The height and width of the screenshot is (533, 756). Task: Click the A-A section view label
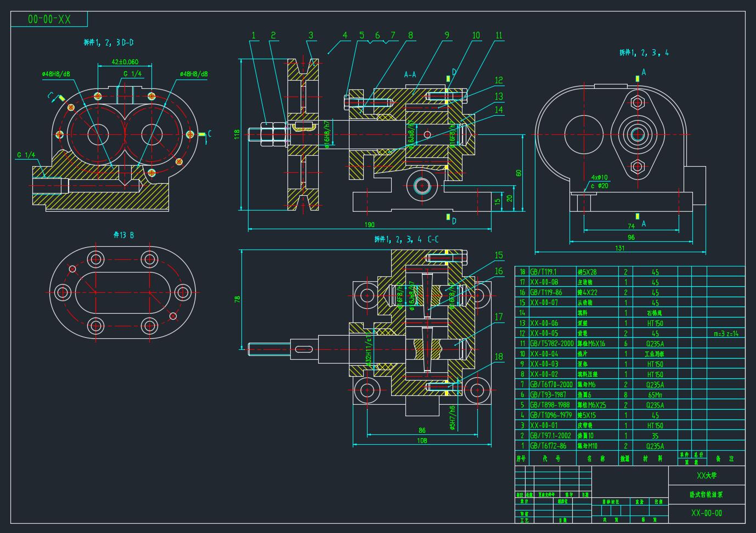[410, 74]
